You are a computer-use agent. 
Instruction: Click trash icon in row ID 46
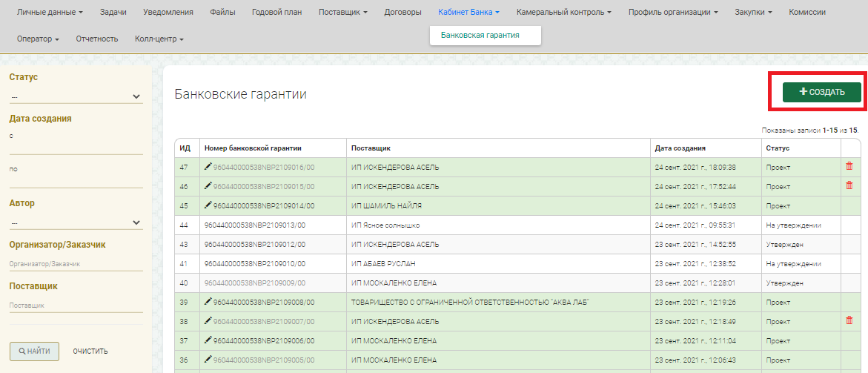coord(849,185)
